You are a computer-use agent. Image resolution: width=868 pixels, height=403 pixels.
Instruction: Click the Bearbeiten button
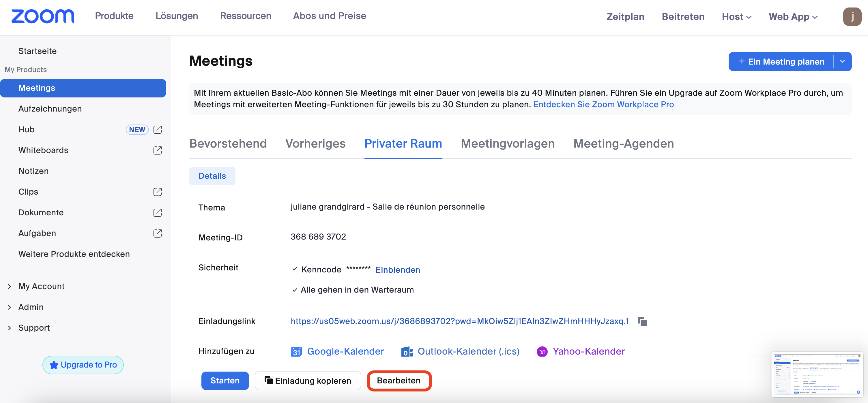tap(399, 381)
